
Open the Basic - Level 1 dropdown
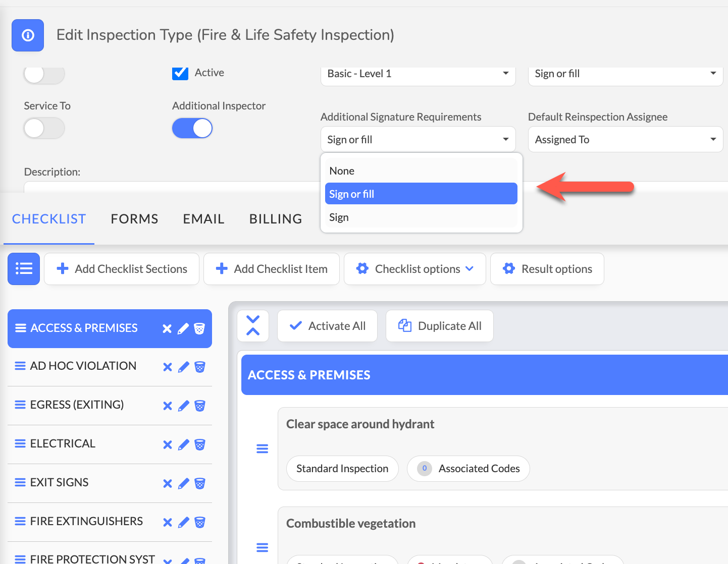point(418,74)
